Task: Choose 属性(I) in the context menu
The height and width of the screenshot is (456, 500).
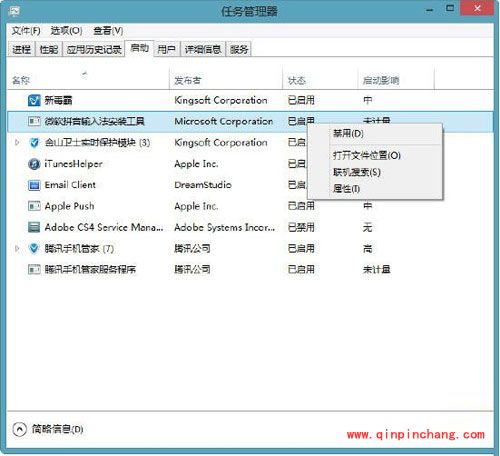Action: (375, 189)
